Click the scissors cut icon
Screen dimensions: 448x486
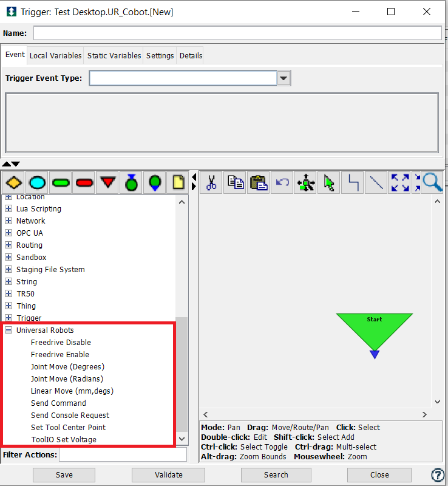211,182
